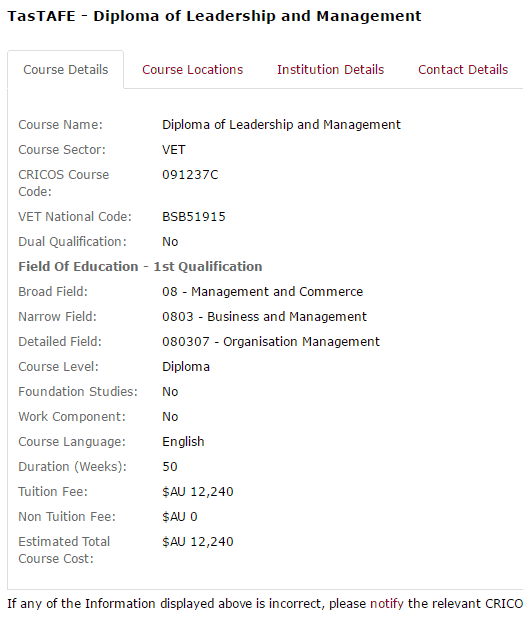Click the Broad Field Management and Commerce value
Screen dimensions: 523x619
[262, 292]
